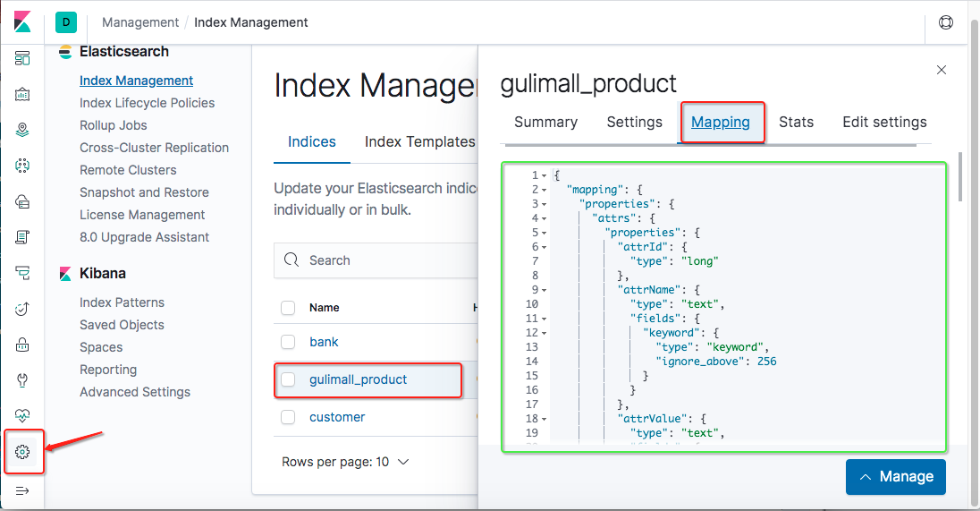This screenshot has width=980, height=511.
Task: Switch to the Stats tab
Action: tap(796, 122)
